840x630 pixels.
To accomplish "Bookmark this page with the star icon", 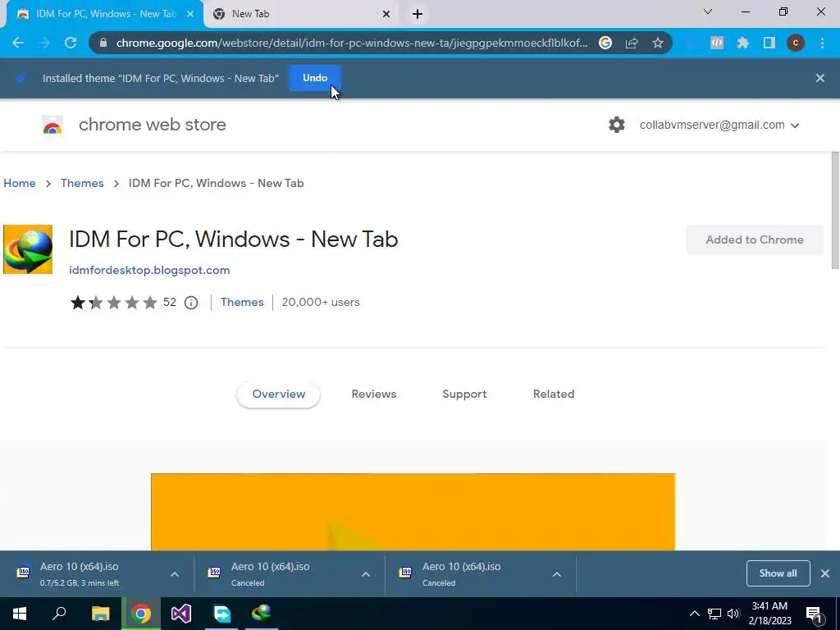I will (x=658, y=43).
